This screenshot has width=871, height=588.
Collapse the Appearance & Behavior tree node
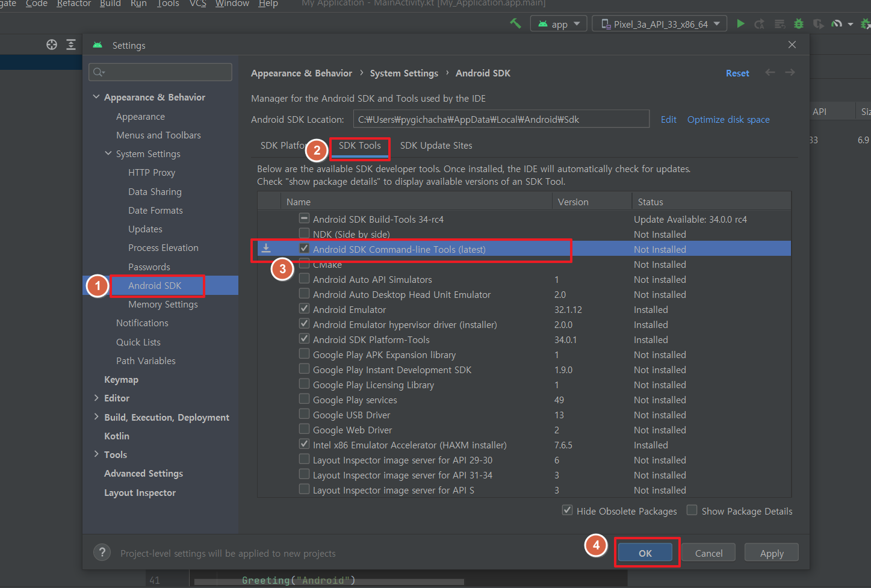(96, 96)
